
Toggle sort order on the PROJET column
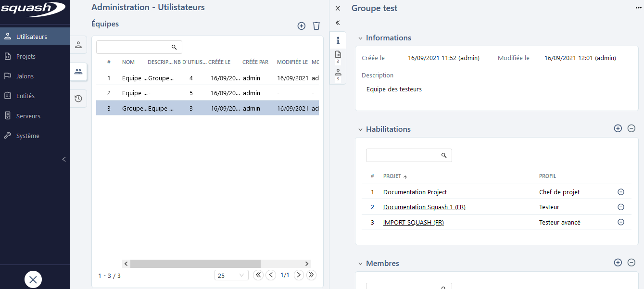pyautogui.click(x=391, y=176)
